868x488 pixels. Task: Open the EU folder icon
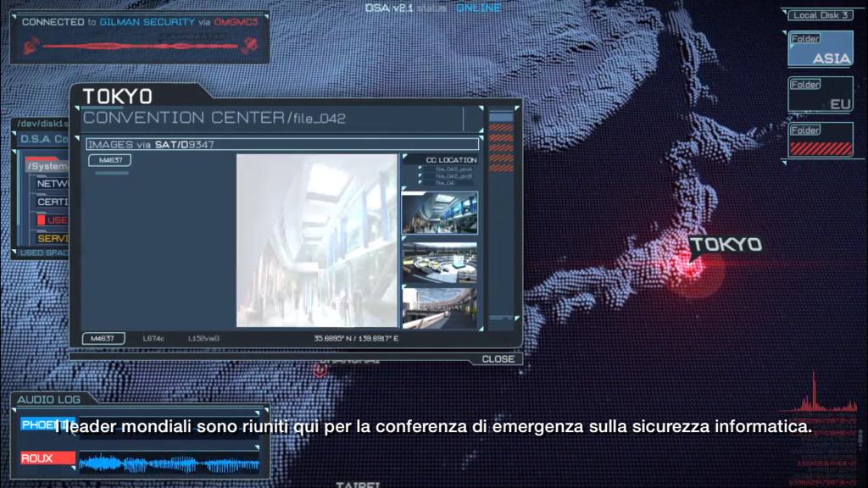tap(820, 95)
